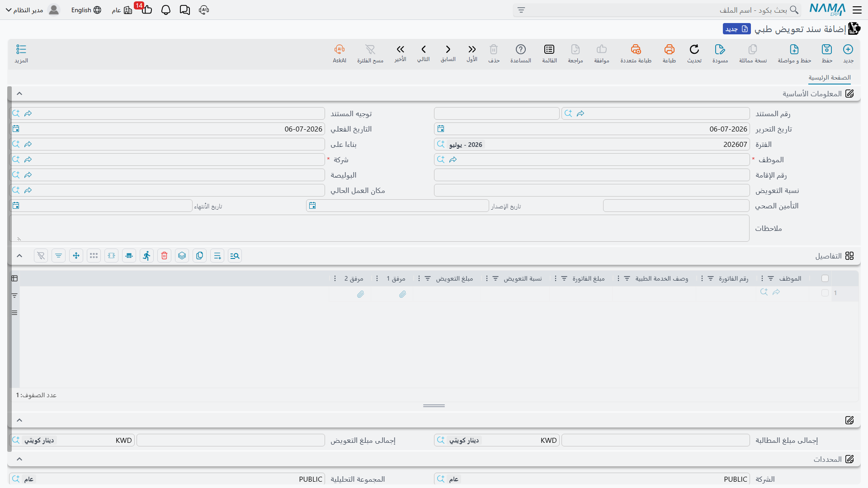The height and width of the screenshot is (488, 868).
Task: Select the الصفحة الرئيسية tab
Action: tap(830, 78)
